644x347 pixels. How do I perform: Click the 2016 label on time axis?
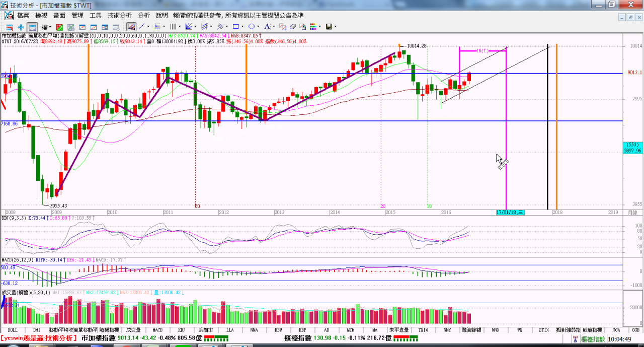click(446, 213)
